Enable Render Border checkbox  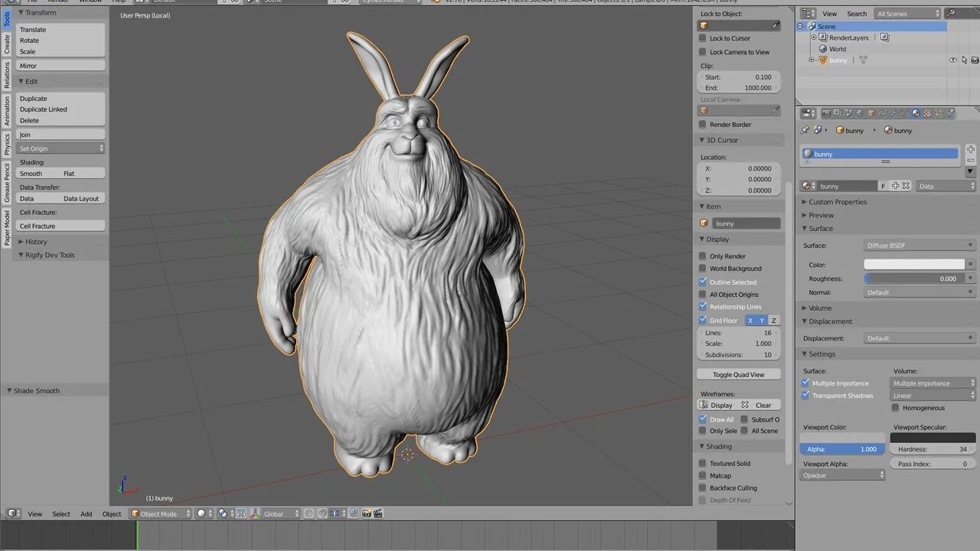click(703, 124)
